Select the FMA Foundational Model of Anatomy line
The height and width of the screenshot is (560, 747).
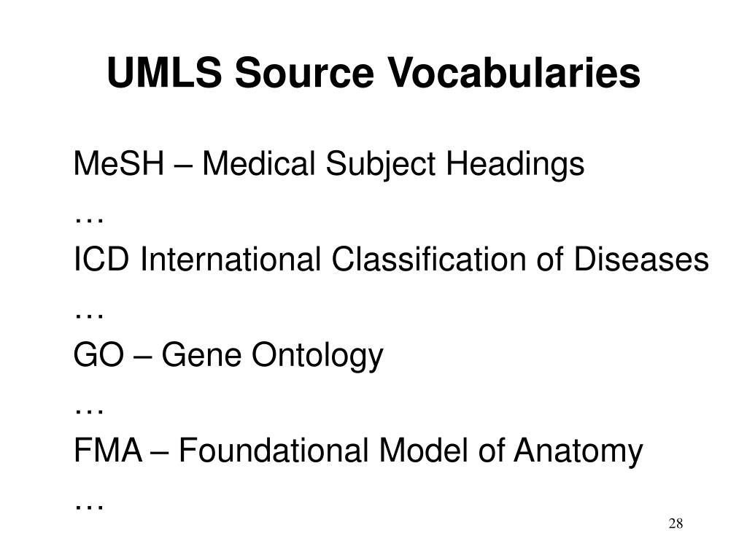tap(358, 451)
